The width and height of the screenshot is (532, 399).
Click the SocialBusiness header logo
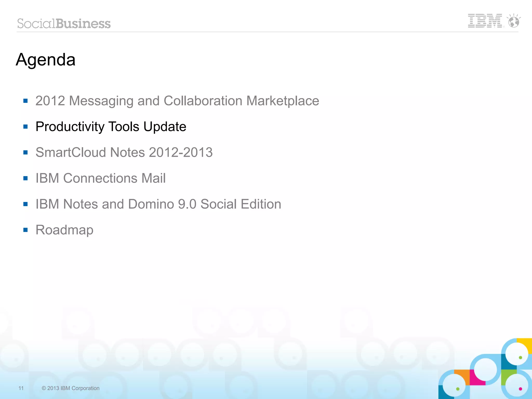64,23
